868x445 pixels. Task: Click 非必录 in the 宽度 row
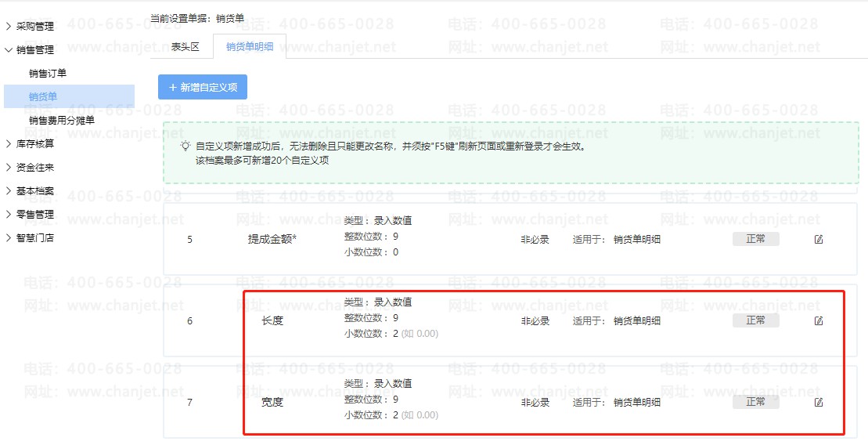coord(535,403)
